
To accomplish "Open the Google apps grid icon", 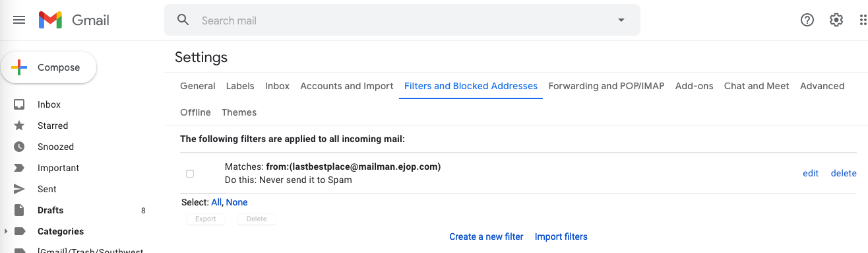I will tap(863, 20).
